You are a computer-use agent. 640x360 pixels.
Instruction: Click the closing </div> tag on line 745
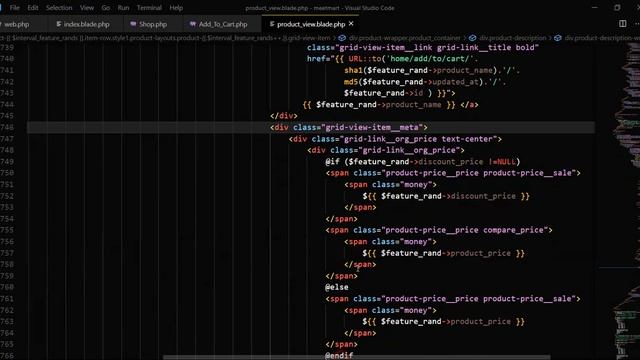tap(284, 116)
